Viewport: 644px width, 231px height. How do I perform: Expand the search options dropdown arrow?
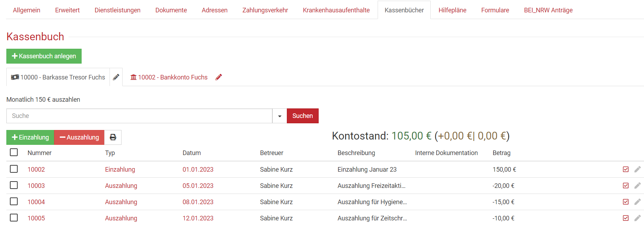point(279,116)
